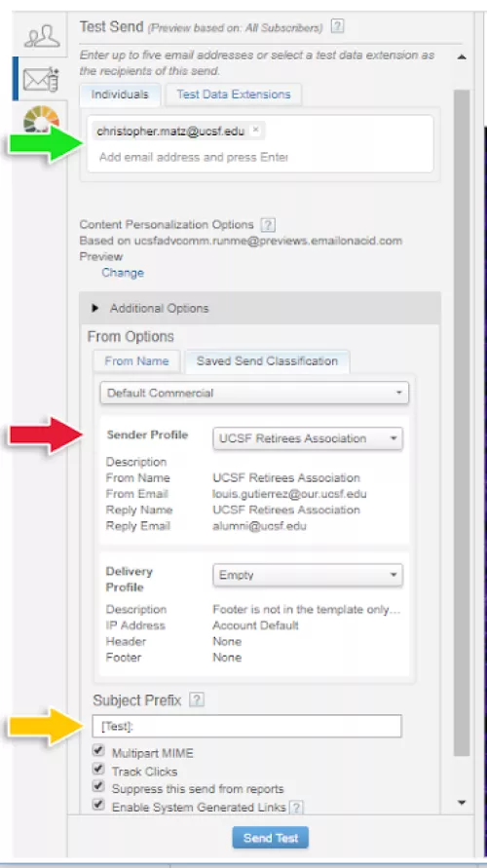
Task: Open the Delivery Profile Empty dropdown
Action: (x=308, y=575)
